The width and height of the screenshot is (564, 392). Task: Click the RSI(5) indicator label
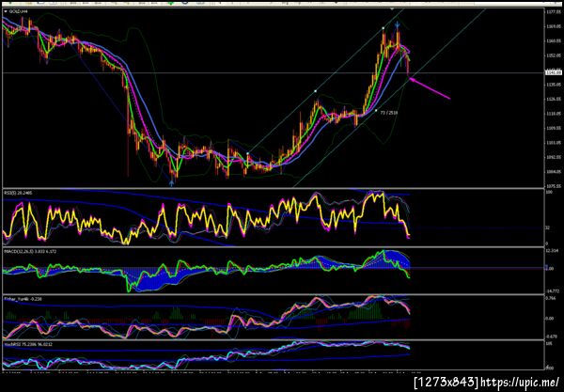pos(18,193)
